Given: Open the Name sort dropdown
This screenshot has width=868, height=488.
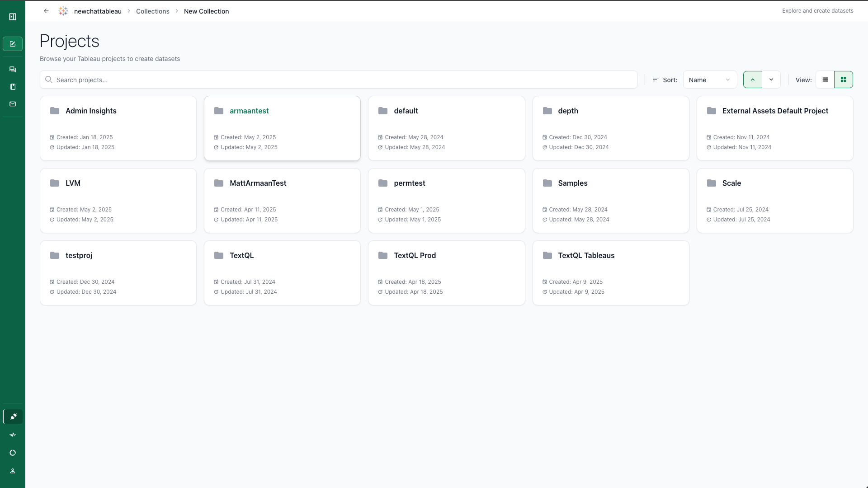Looking at the screenshot, I should [710, 80].
